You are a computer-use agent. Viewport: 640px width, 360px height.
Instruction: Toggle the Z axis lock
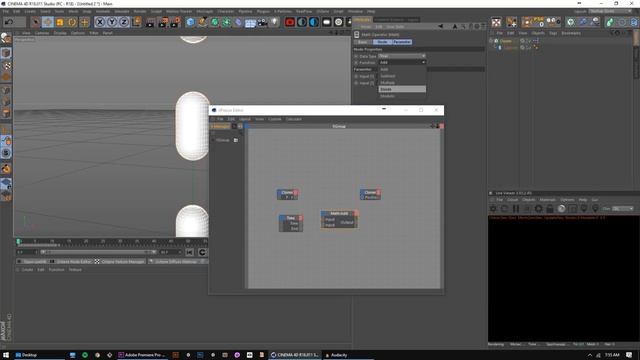coord(124,22)
